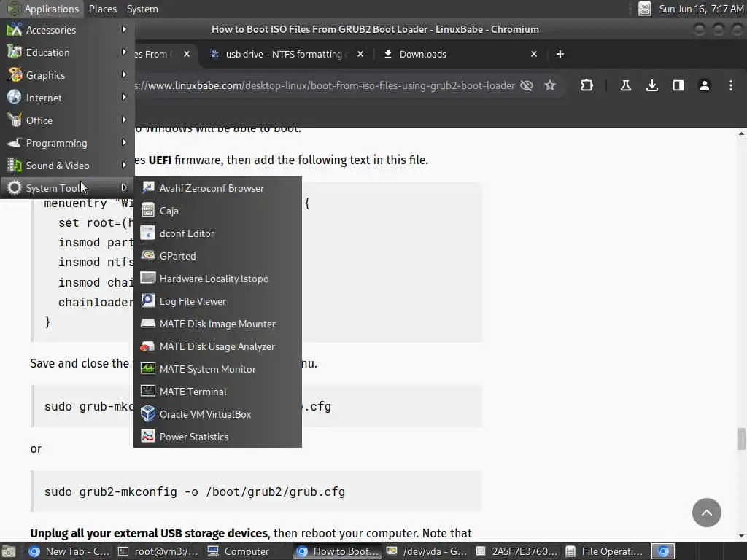The image size is (747, 560).
Task: Click the scrollbar down arrow
Action: point(741,536)
